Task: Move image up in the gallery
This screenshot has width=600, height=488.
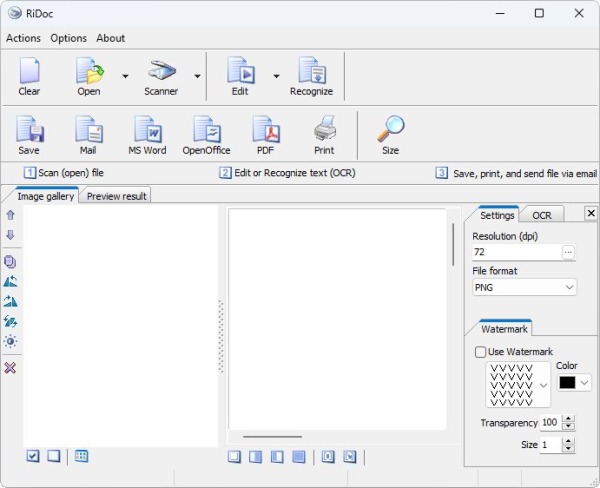Action: (10, 215)
